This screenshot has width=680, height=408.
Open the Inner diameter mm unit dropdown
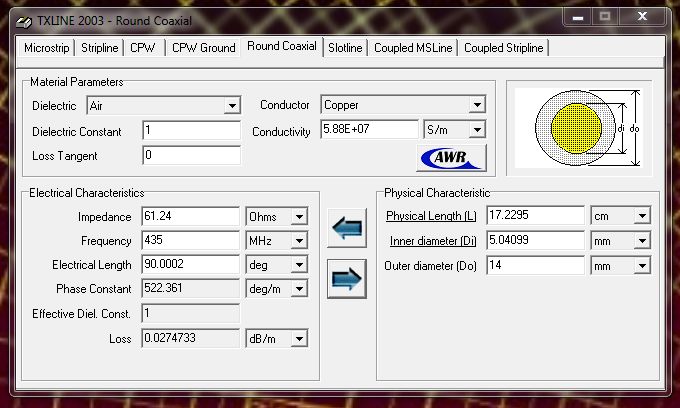tap(642, 241)
